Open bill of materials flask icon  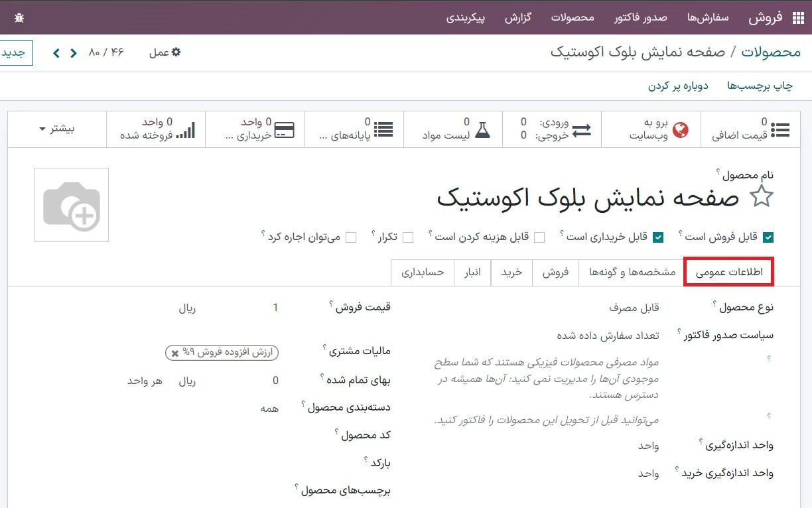pos(482,129)
